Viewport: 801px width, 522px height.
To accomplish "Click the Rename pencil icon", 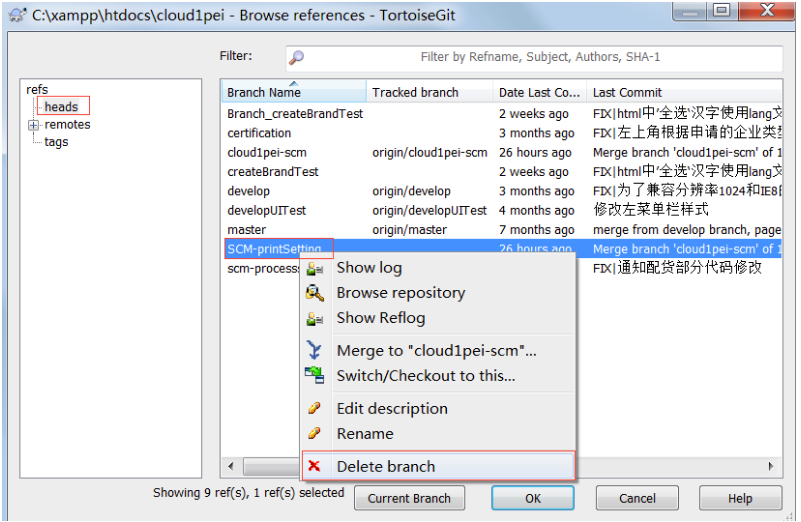I will pyautogui.click(x=315, y=434).
